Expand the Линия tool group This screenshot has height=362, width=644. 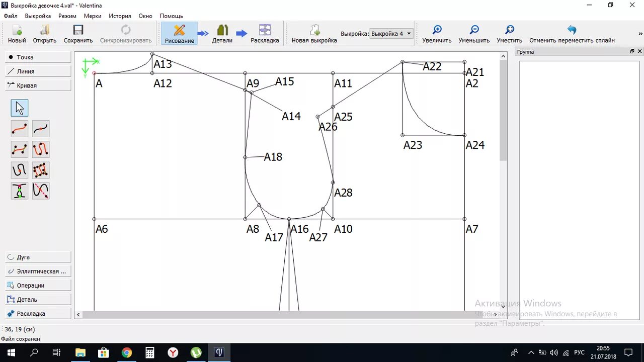tap(38, 71)
